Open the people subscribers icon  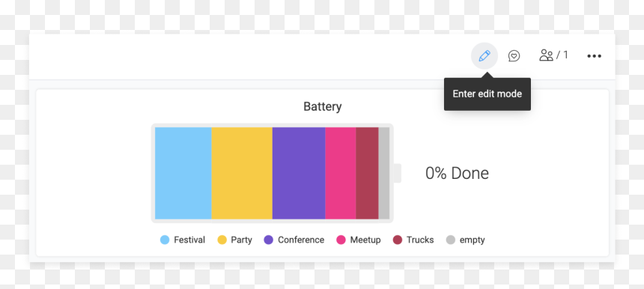tap(546, 55)
